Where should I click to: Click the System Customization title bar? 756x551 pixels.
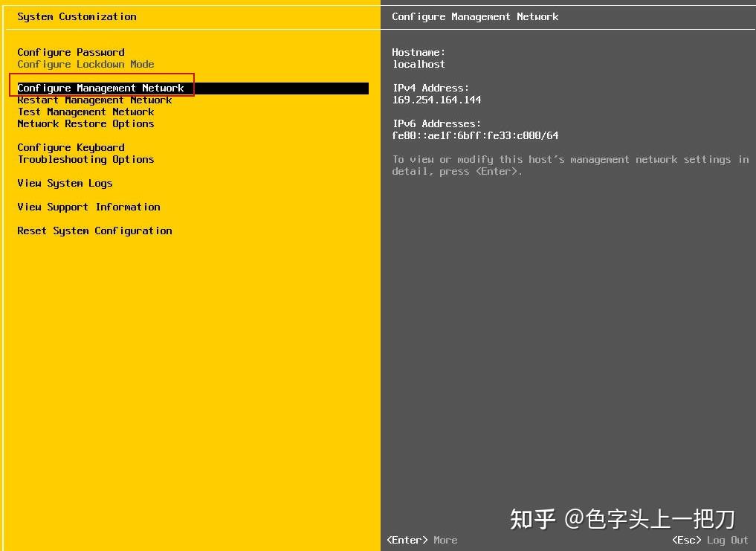[x=77, y=16]
